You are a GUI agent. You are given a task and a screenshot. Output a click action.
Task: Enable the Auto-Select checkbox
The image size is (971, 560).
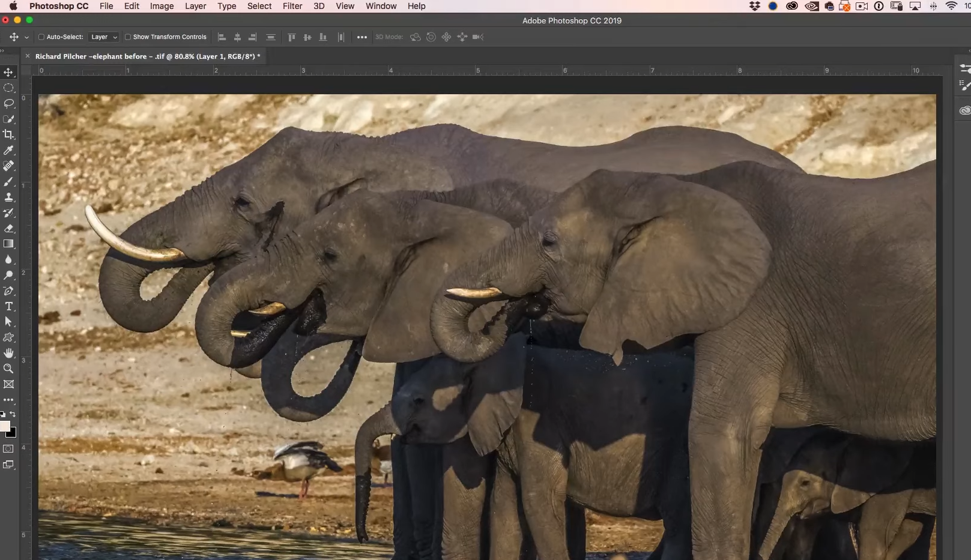coord(40,37)
